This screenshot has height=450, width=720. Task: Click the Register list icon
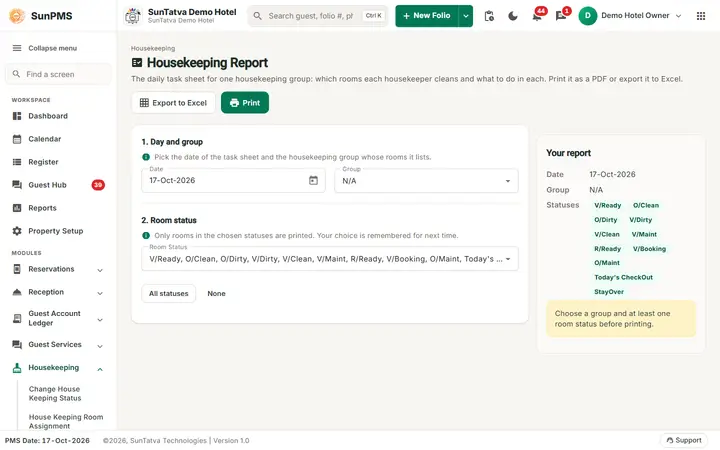coord(17,162)
